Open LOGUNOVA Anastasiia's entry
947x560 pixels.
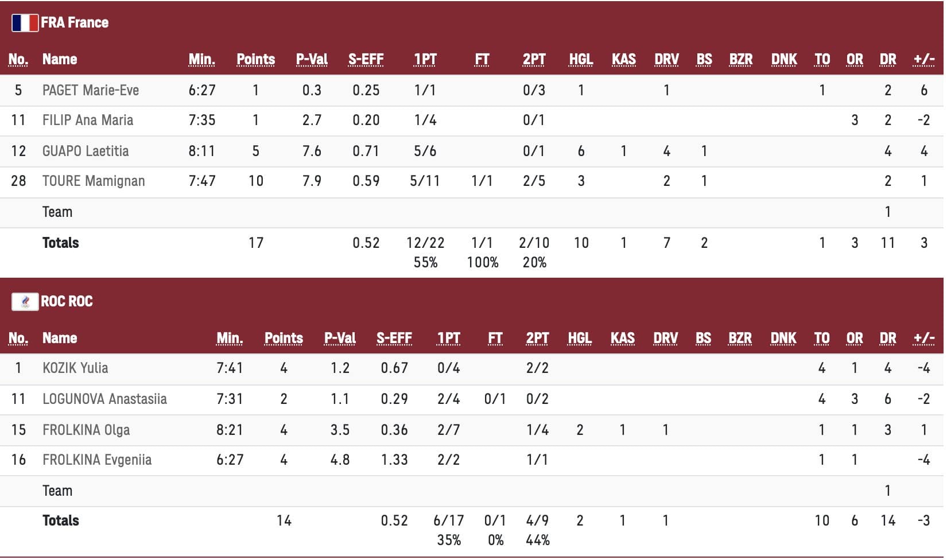point(472,399)
